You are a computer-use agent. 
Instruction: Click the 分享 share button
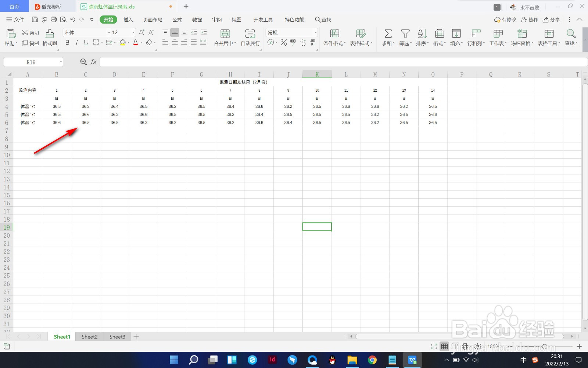pos(551,20)
